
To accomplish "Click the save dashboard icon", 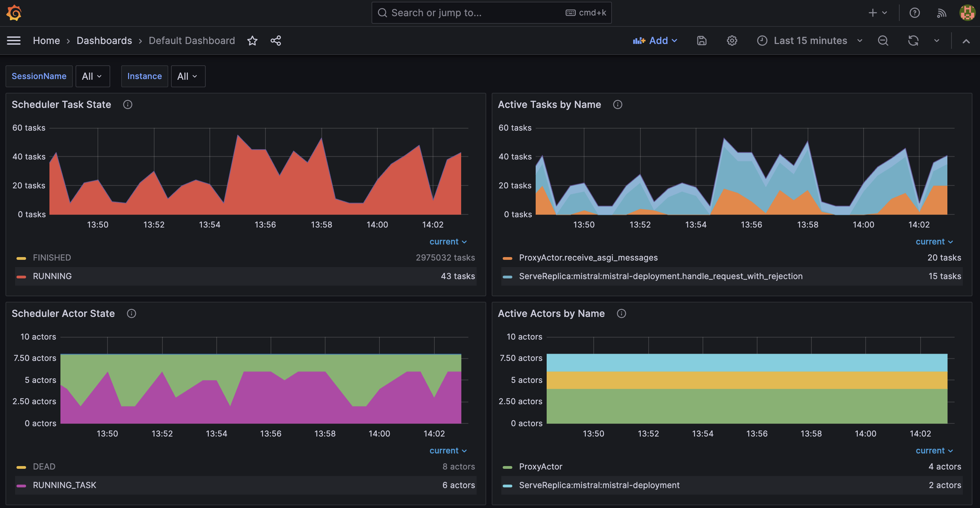I will click(701, 40).
